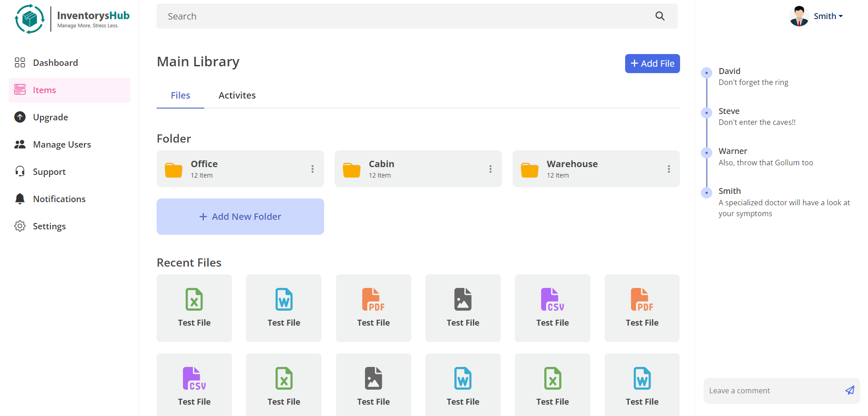Open last Excel file in second row
Image resolution: width=868 pixels, height=416 pixels.
tap(552, 385)
